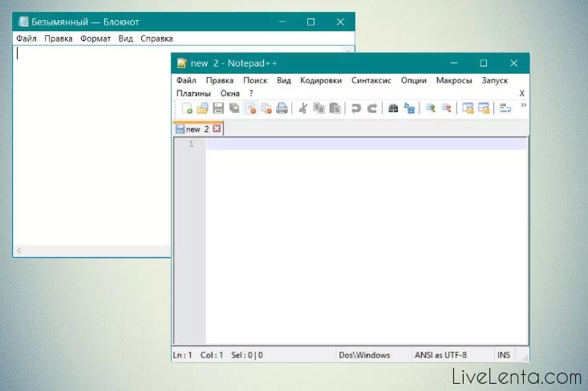Viewport: 588px width, 391px height.
Task: Minimize the Блокнот window
Action: 282,22
